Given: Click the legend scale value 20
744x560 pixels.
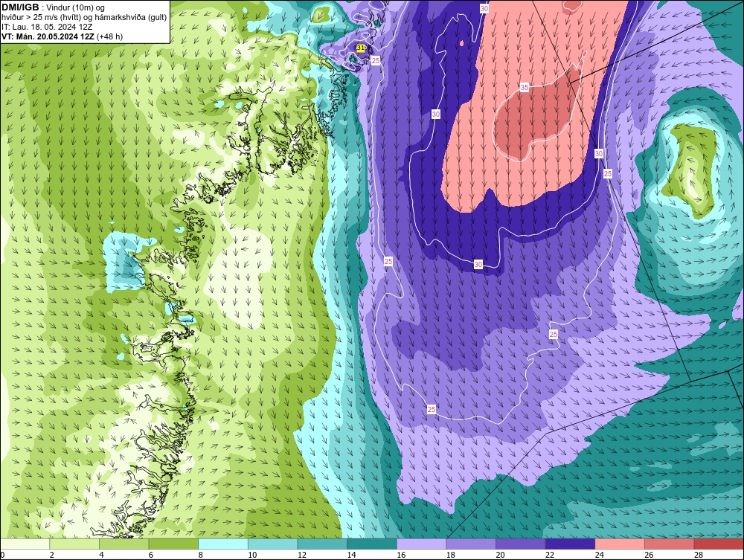Looking at the screenshot, I should [x=500, y=555].
